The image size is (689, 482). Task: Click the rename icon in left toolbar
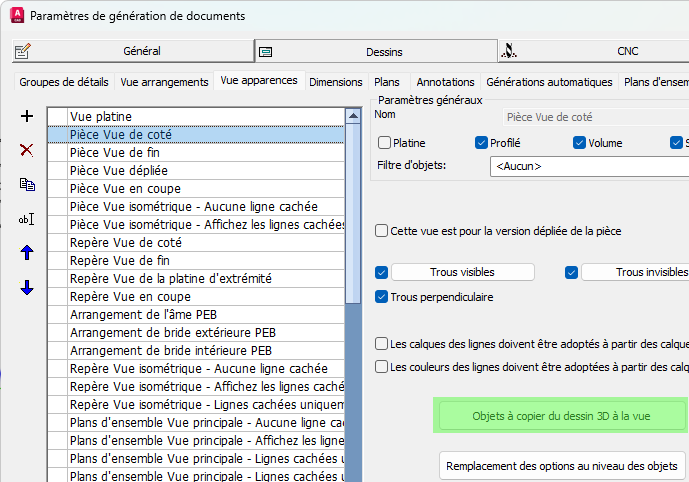tap(27, 219)
